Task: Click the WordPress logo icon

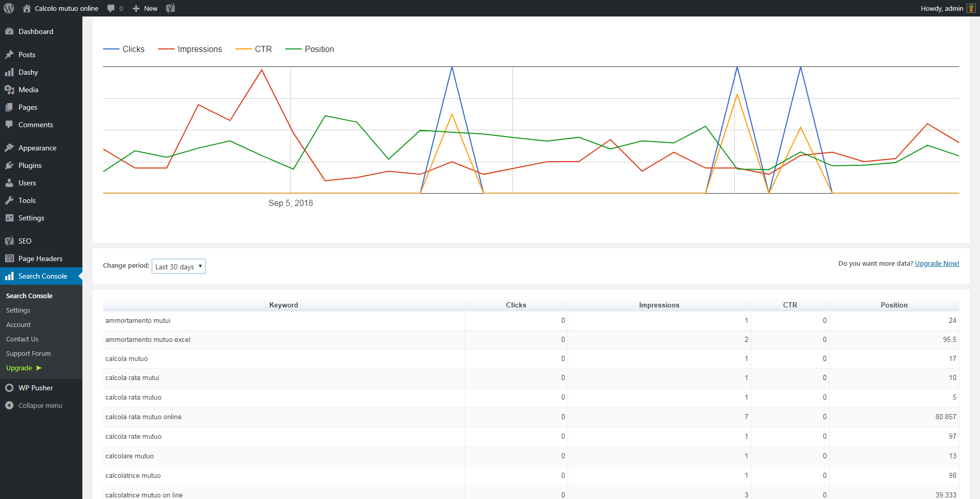Action: [9, 8]
